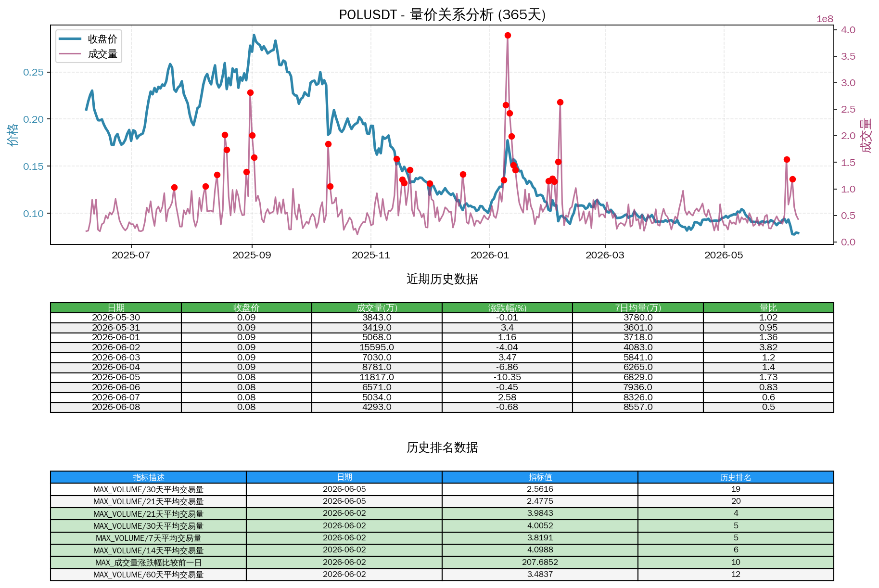879x588 pixels.
Task: Click the volume ratio cell 0.83
Action: (x=768, y=387)
